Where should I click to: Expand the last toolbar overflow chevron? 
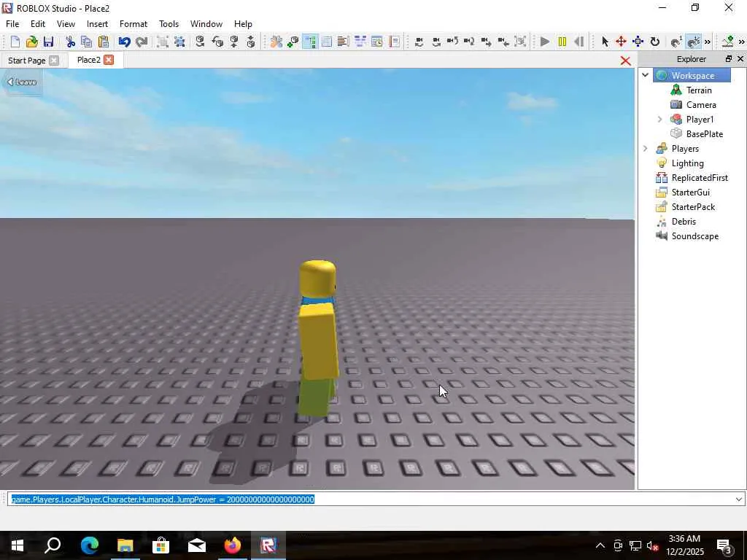click(x=742, y=42)
